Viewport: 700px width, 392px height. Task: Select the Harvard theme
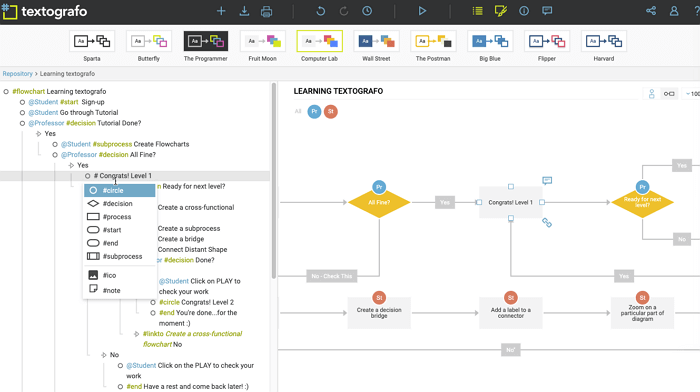[x=604, y=46]
